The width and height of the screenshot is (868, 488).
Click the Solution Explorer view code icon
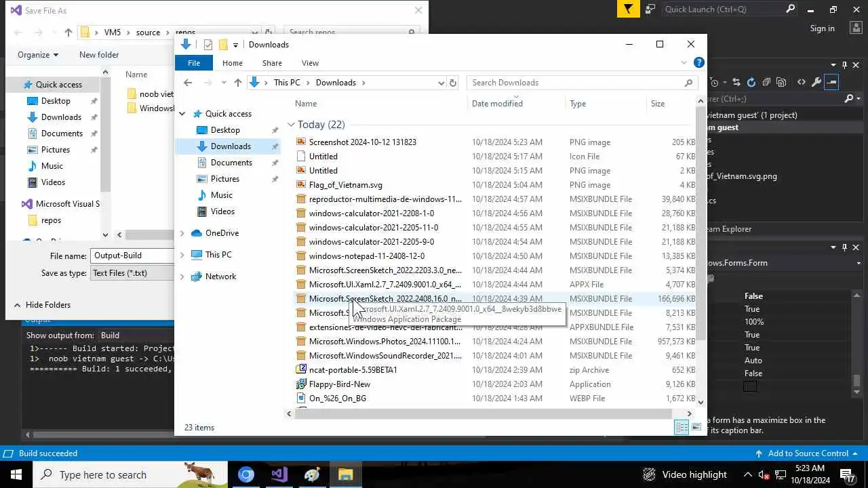pos(802,82)
